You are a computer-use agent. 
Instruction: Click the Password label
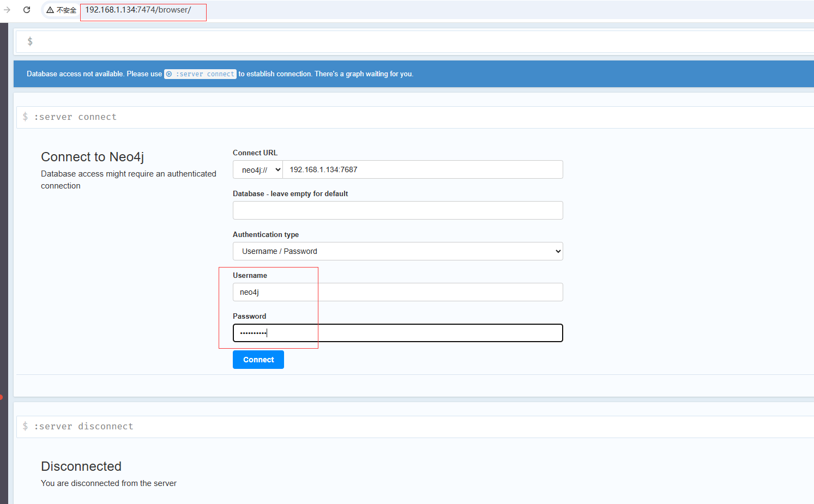point(249,316)
